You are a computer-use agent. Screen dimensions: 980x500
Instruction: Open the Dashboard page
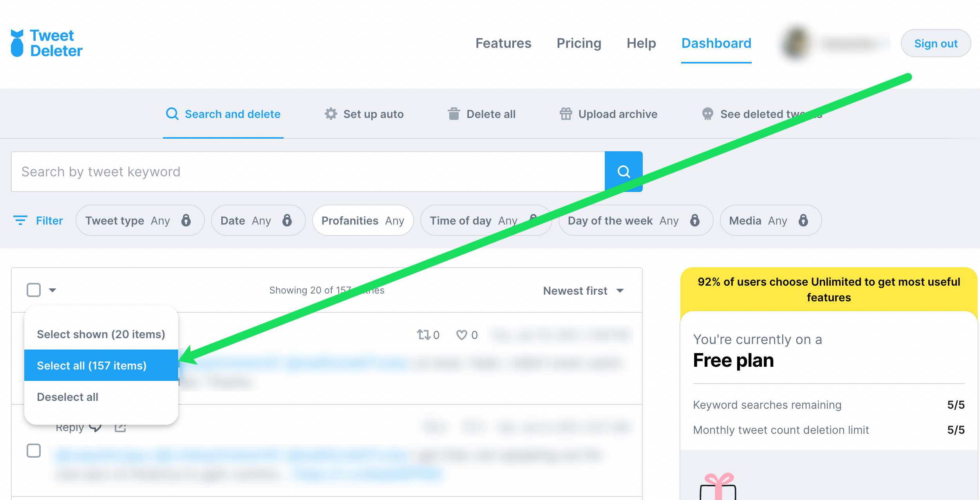tap(716, 43)
